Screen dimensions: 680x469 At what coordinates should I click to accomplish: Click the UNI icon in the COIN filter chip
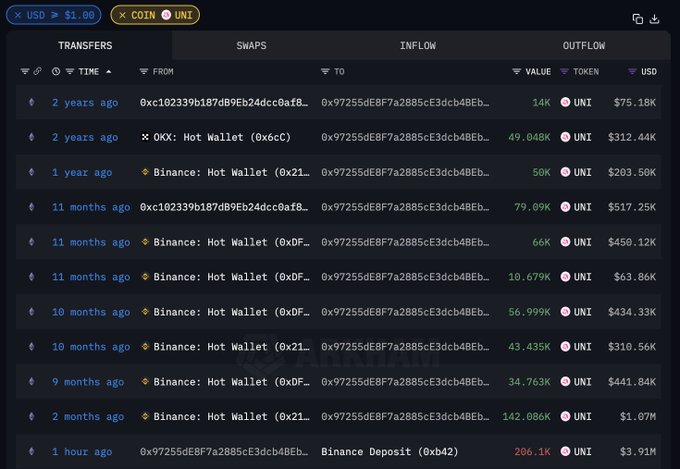coord(166,15)
